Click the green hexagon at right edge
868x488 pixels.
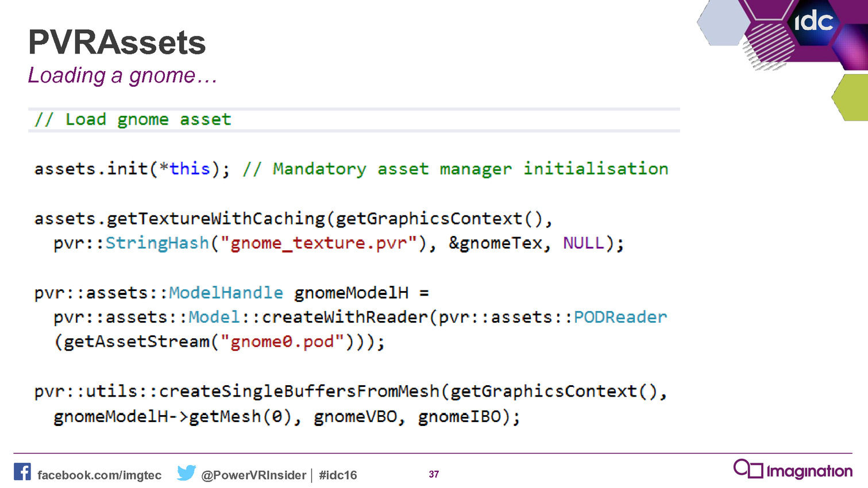[x=852, y=96]
